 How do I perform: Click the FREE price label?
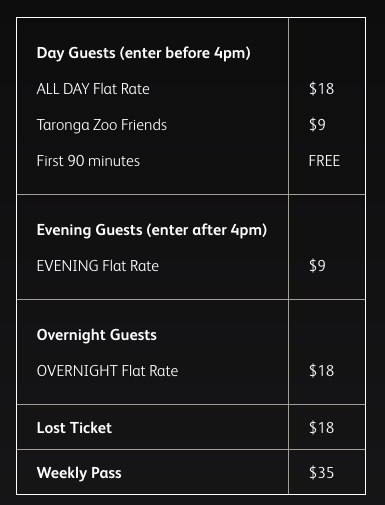(x=324, y=161)
